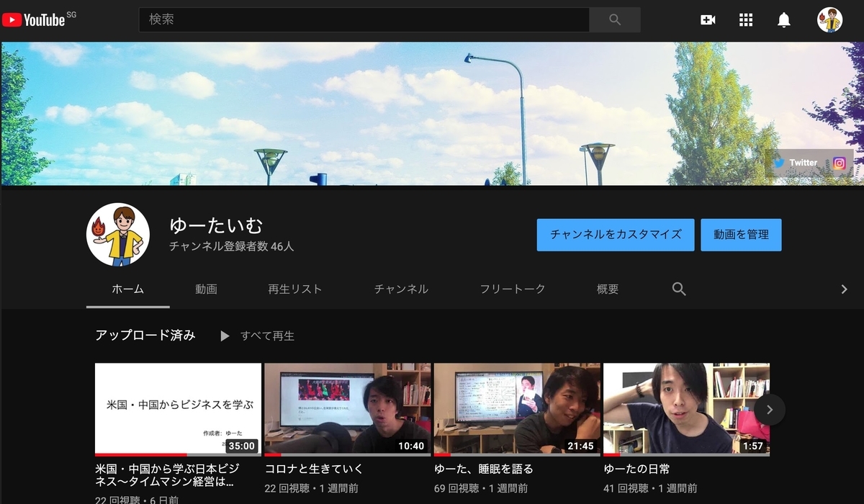Click video title ゆーたの日常
This screenshot has width=864, height=504.
(x=636, y=469)
